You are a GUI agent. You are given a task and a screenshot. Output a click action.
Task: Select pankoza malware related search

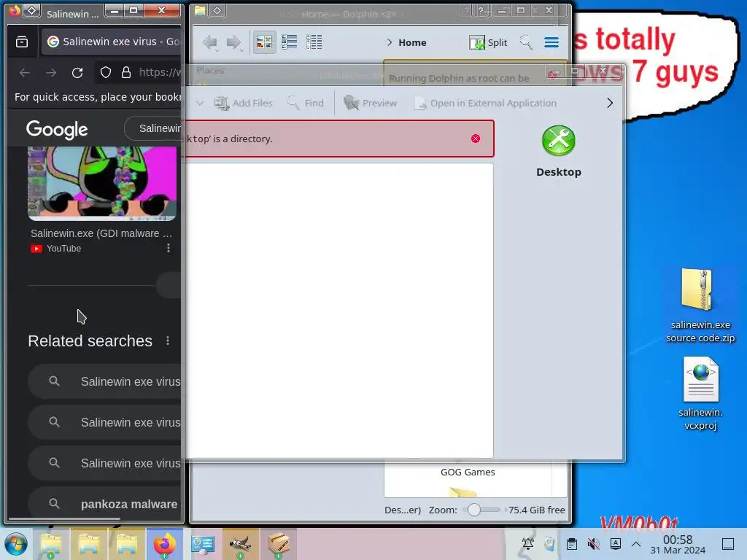tap(106, 504)
